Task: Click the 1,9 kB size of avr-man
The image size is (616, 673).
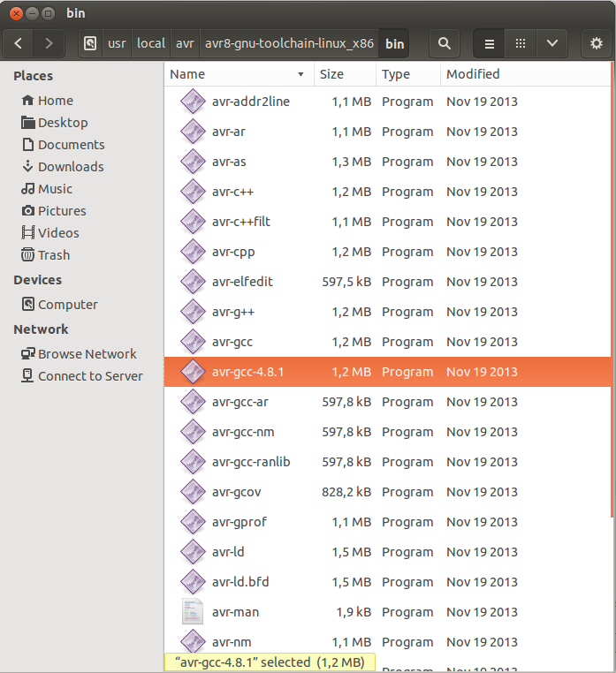Action: click(354, 612)
